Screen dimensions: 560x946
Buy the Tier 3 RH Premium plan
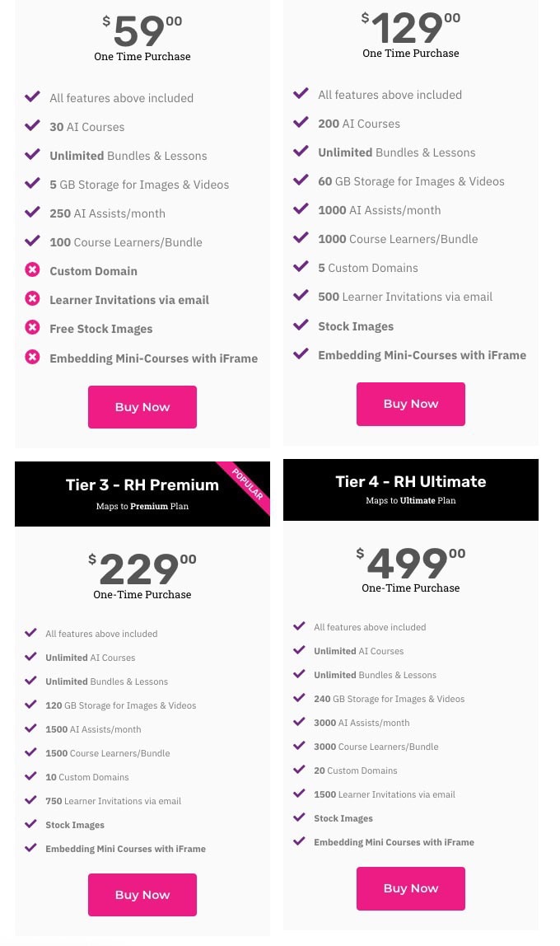pos(142,895)
